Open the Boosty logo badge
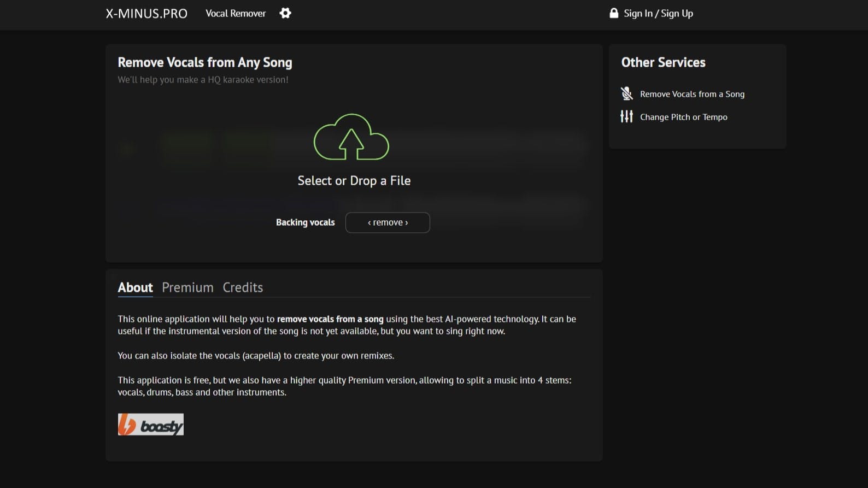This screenshot has height=488, width=868. pyautogui.click(x=150, y=424)
